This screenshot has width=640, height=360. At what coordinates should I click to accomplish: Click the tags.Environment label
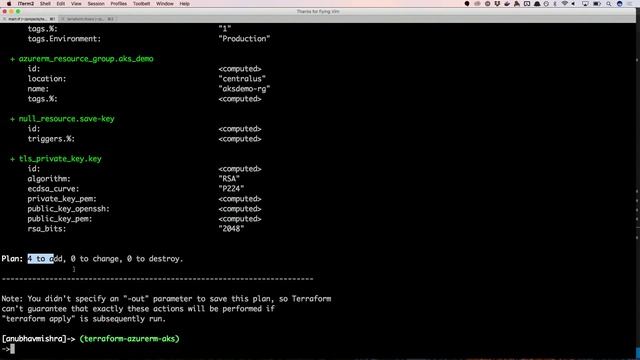(x=64, y=39)
